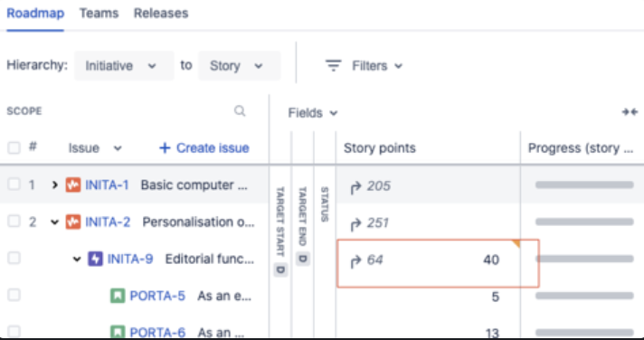Viewport: 644px width, 340px height.
Task: Switch to the Roadmap tab
Action: 35,14
